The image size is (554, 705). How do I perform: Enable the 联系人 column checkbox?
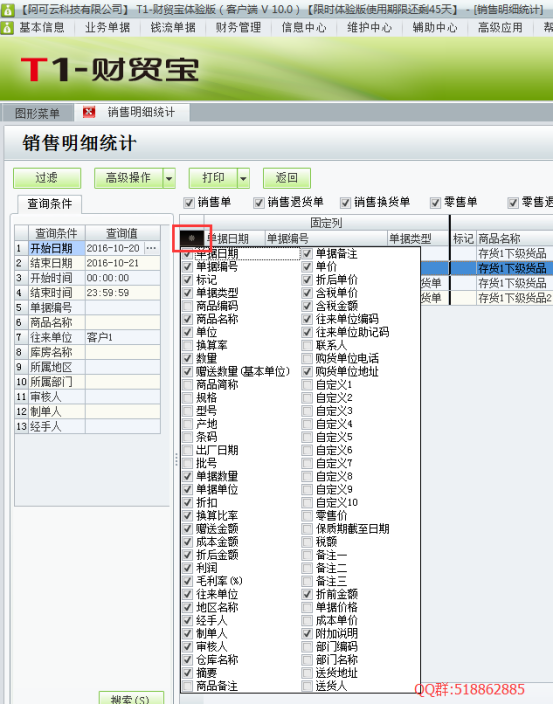click(x=307, y=345)
